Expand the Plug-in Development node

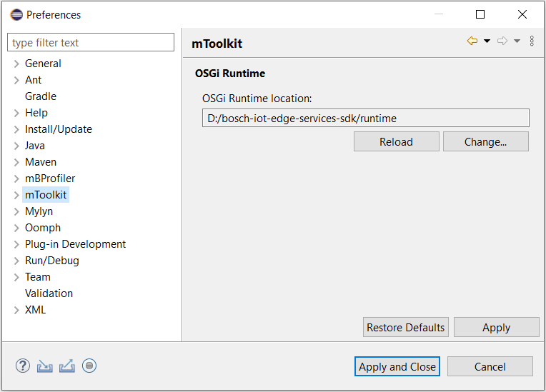(x=16, y=244)
